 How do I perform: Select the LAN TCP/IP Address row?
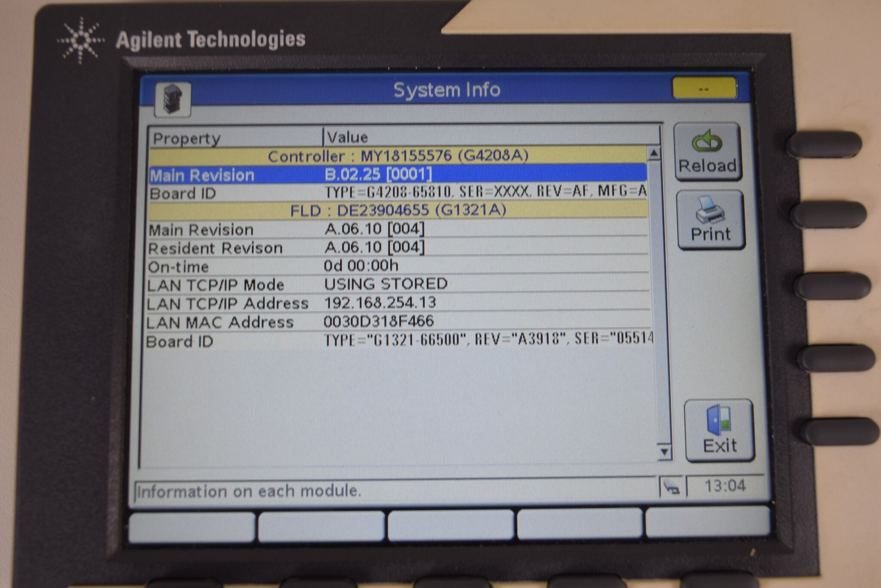pyautogui.click(x=398, y=303)
